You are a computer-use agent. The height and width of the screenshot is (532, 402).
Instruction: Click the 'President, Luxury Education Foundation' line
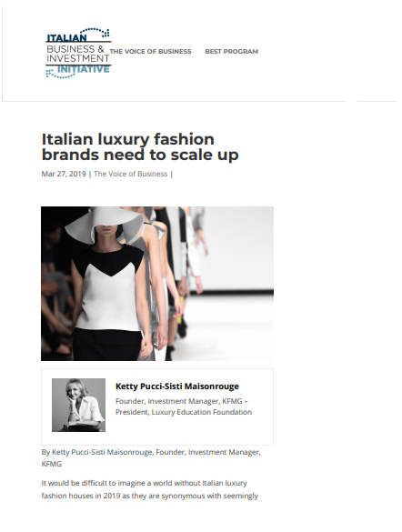tap(184, 412)
